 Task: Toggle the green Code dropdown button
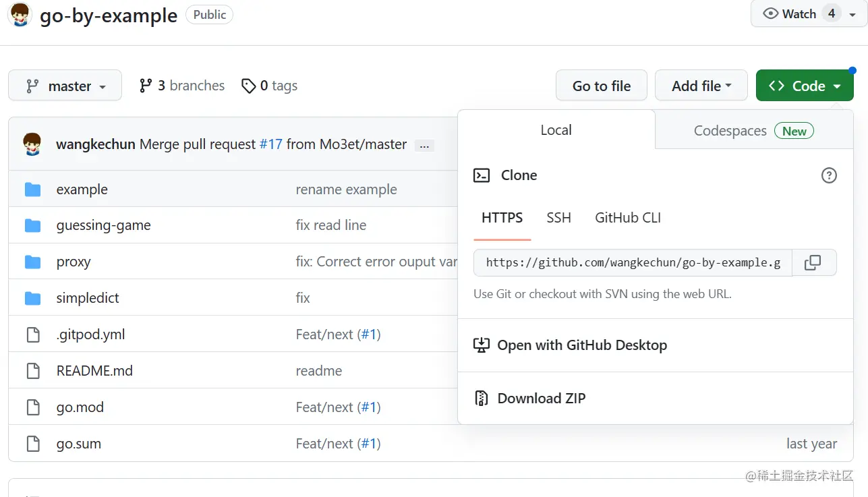804,86
